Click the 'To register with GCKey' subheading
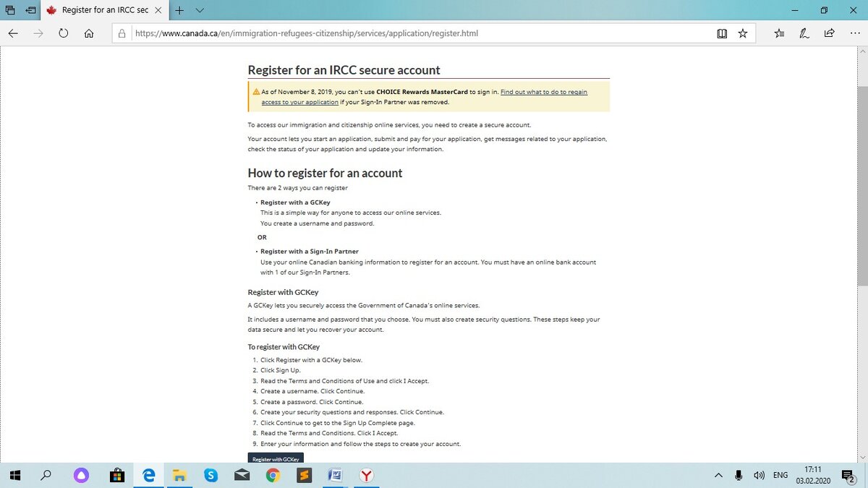This screenshot has height=488, width=868. [284, 347]
